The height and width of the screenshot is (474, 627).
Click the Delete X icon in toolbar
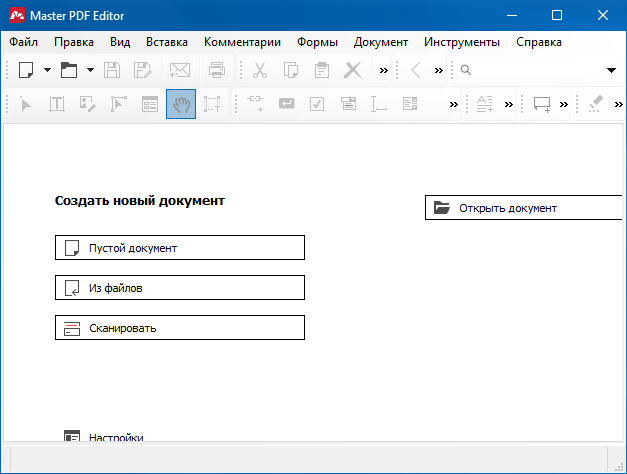352,70
